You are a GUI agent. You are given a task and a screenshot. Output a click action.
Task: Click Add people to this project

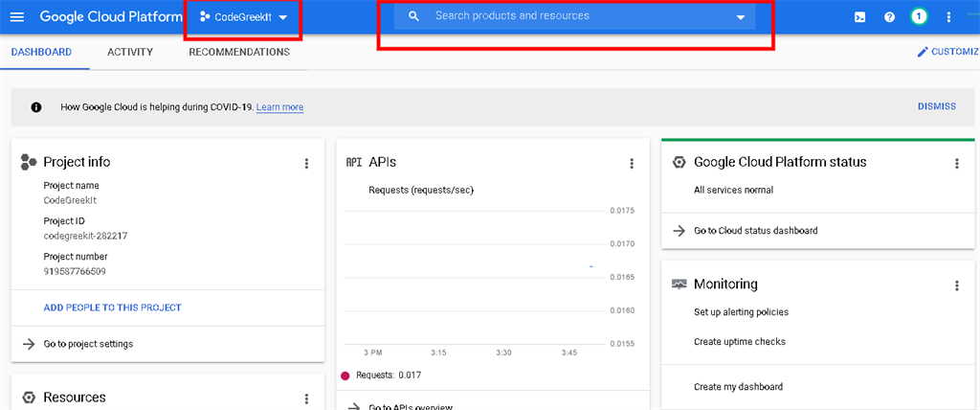point(113,307)
